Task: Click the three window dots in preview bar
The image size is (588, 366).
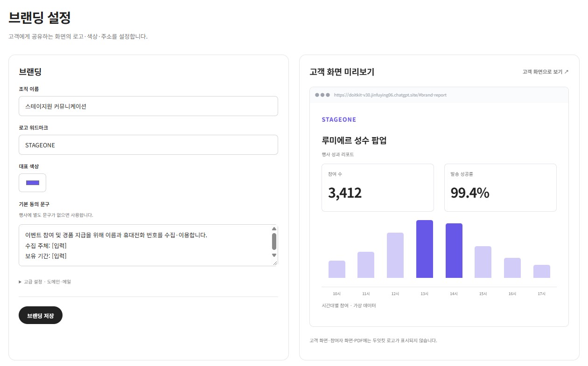Action: point(322,95)
